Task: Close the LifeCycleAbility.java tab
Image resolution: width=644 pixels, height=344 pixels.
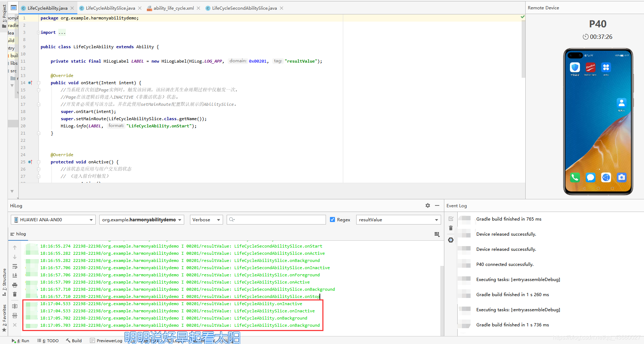Action: click(72, 8)
